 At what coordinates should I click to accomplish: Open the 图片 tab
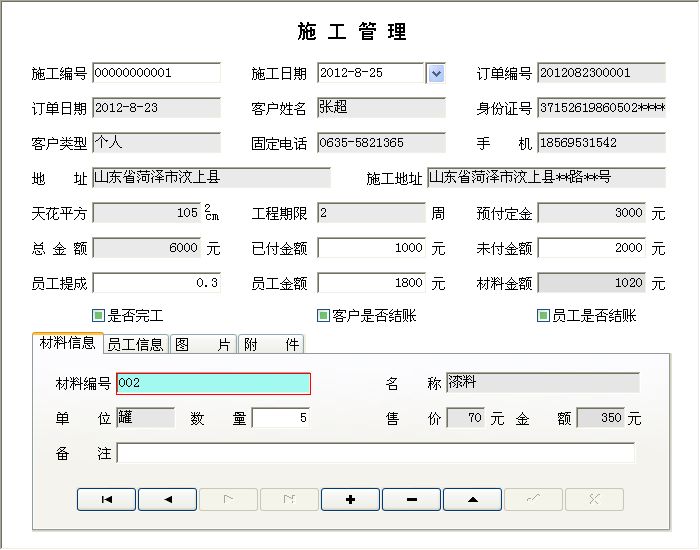coord(203,344)
